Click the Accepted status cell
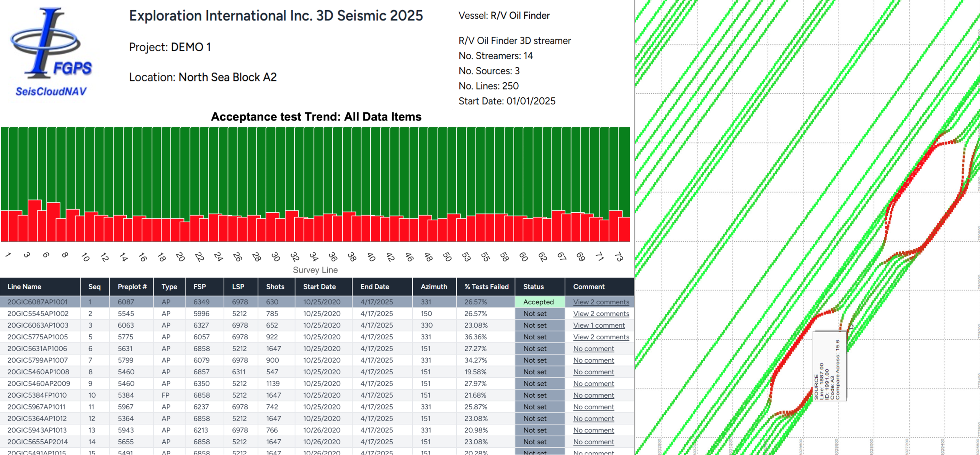The image size is (980, 455). 539,302
